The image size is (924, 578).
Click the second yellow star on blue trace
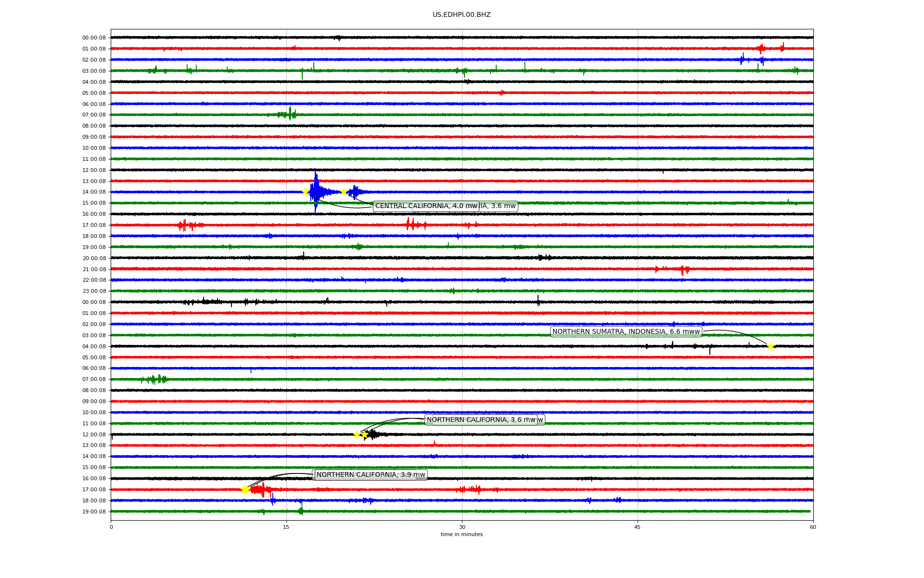coord(344,192)
